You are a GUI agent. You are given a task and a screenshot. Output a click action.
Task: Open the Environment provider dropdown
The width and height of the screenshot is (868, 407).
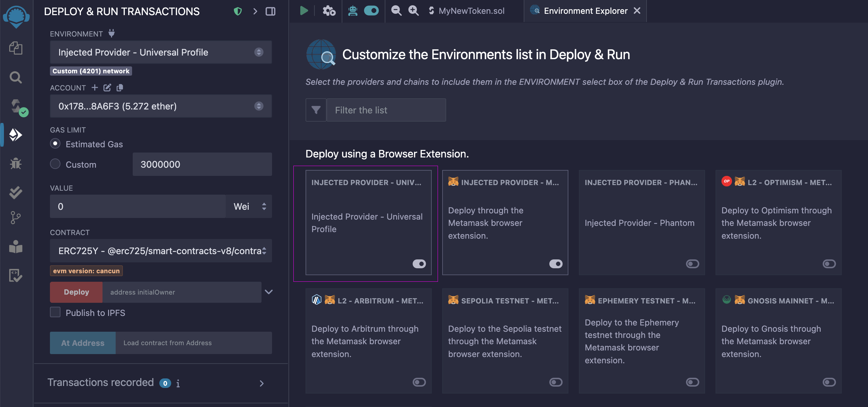click(161, 52)
